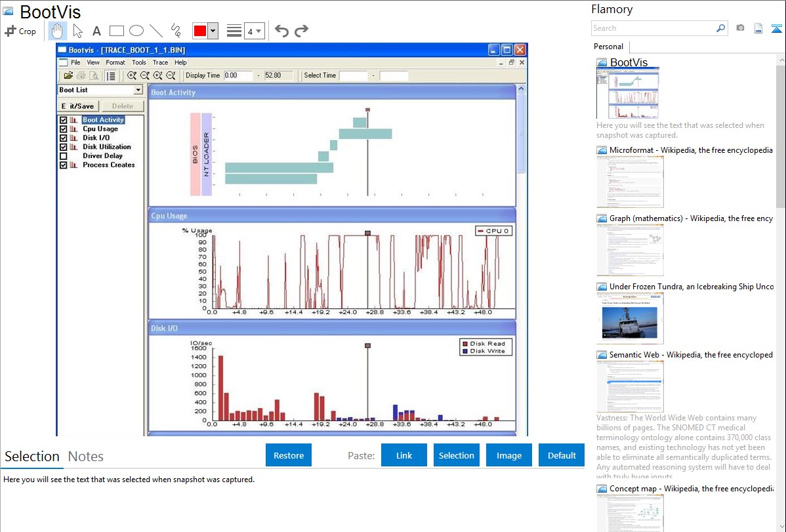Select the Crop tool
786x532 pixels.
click(20, 31)
